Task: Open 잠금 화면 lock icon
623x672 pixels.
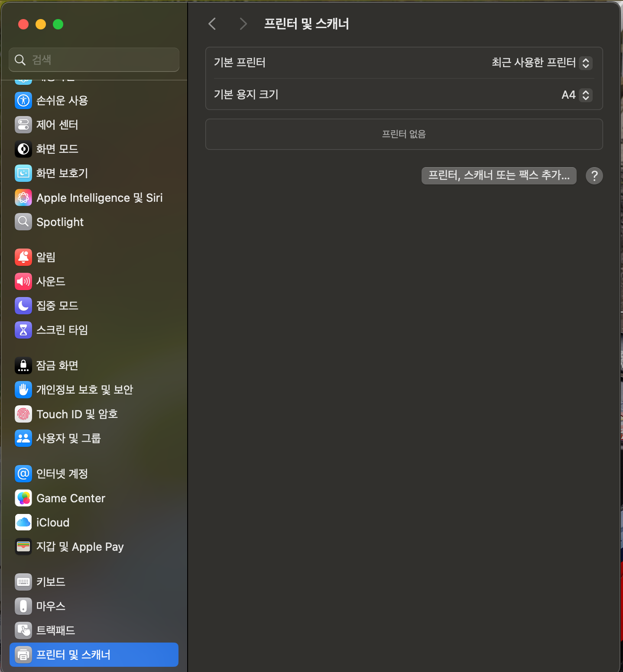Action: [x=23, y=365]
